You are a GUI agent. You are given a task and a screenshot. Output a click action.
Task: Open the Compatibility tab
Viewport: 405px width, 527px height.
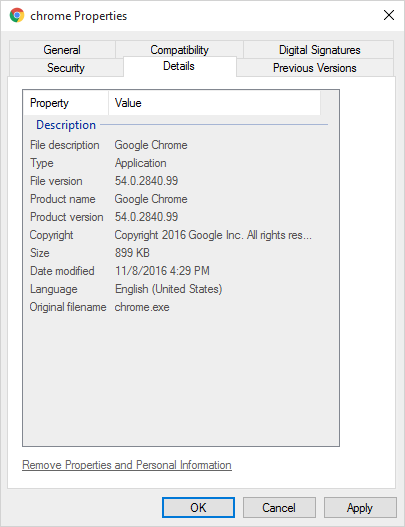click(179, 49)
